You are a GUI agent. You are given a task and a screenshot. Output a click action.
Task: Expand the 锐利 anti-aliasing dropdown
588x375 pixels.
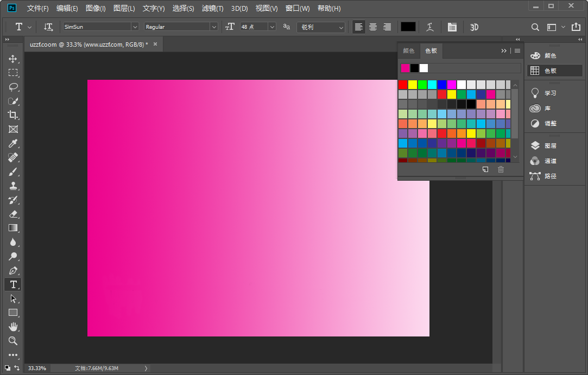click(x=341, y=27)
